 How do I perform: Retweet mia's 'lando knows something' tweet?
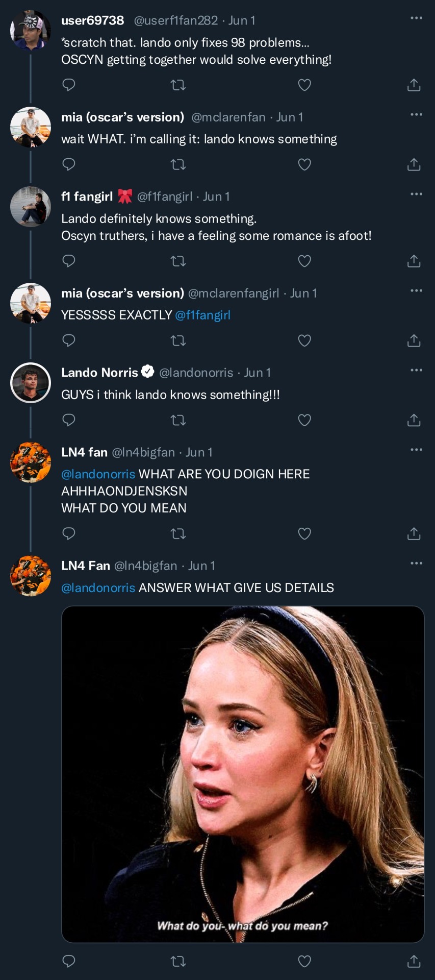pos(178,164)
